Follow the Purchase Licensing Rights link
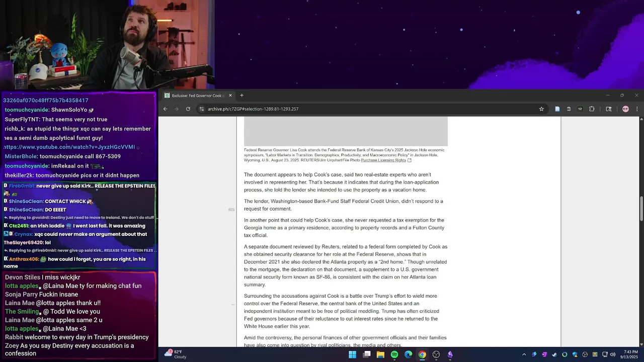The width and height of the screenshot is (644, 362). click(x=383, y=160)
